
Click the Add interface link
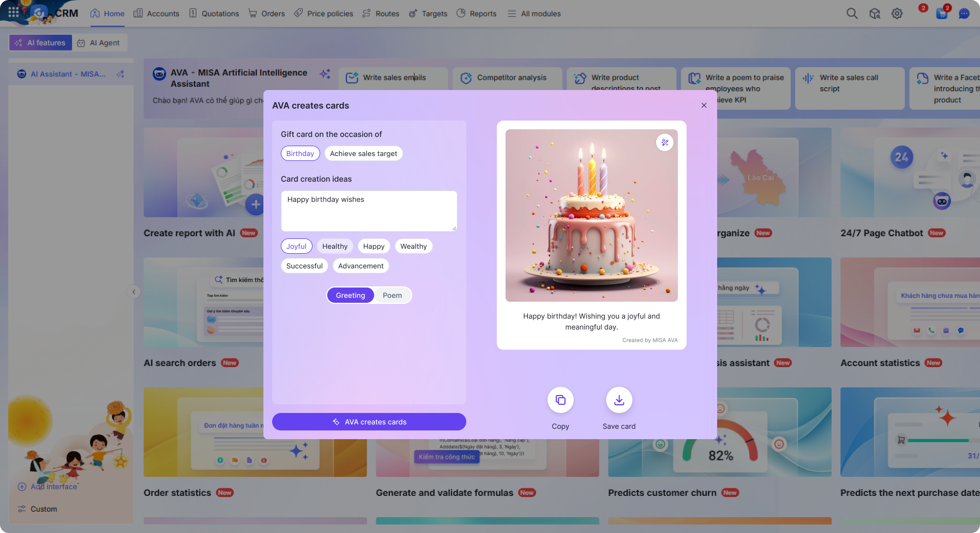(x=53, y=487)
